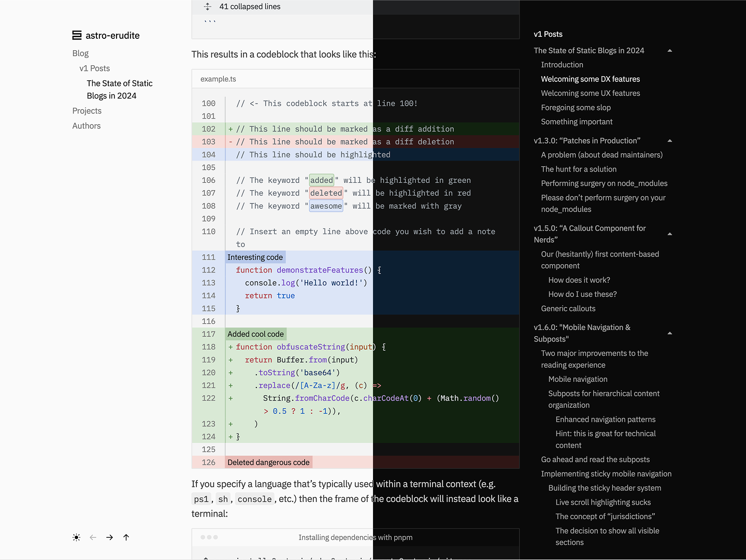746x560 pixels.
Task: Jump to the Introduction section
Action: [x=562, y=65]
